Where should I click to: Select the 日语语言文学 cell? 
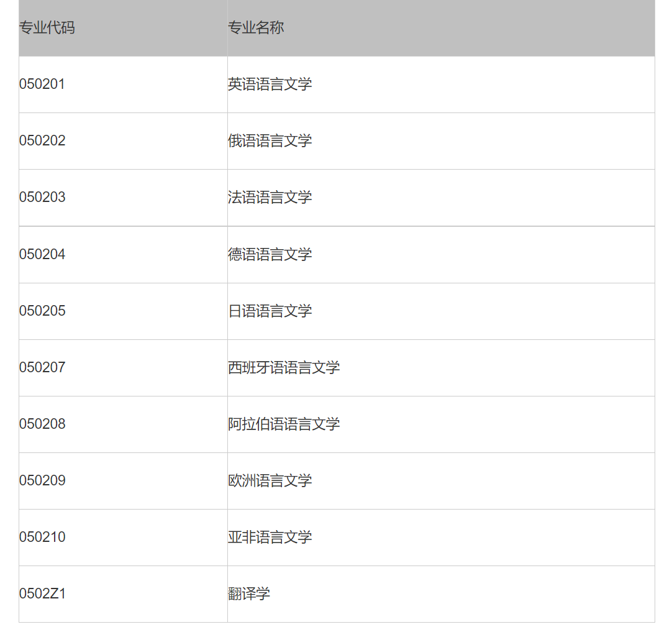[x=441, y=311]
